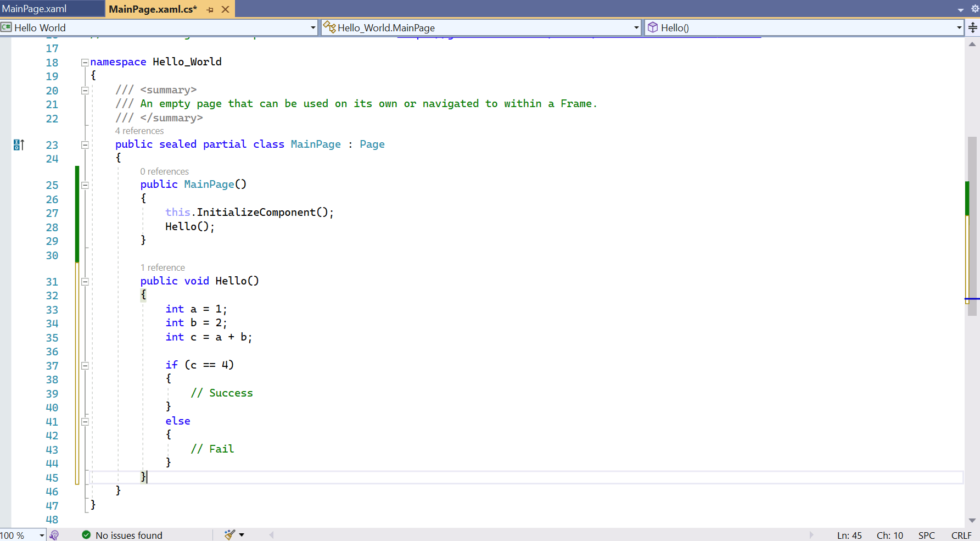Open Quick Actions lightbulb-wrench icon
The image size is (980, 541).
(x=54, y=534)
